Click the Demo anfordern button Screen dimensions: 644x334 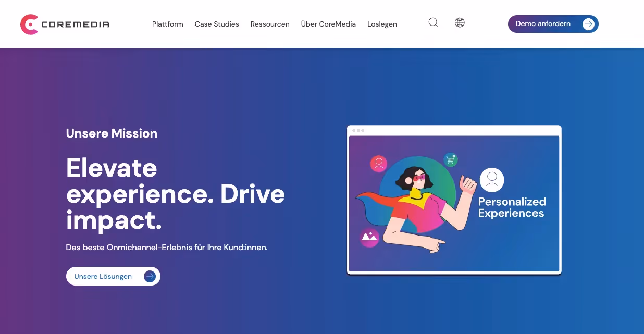tap(553, 24)
